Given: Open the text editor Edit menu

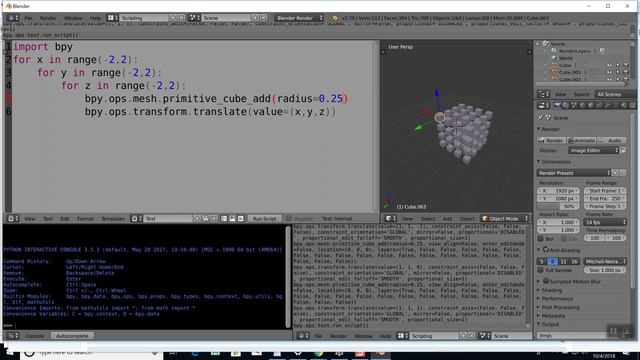Looking at the screenshot, I should 64,219.
